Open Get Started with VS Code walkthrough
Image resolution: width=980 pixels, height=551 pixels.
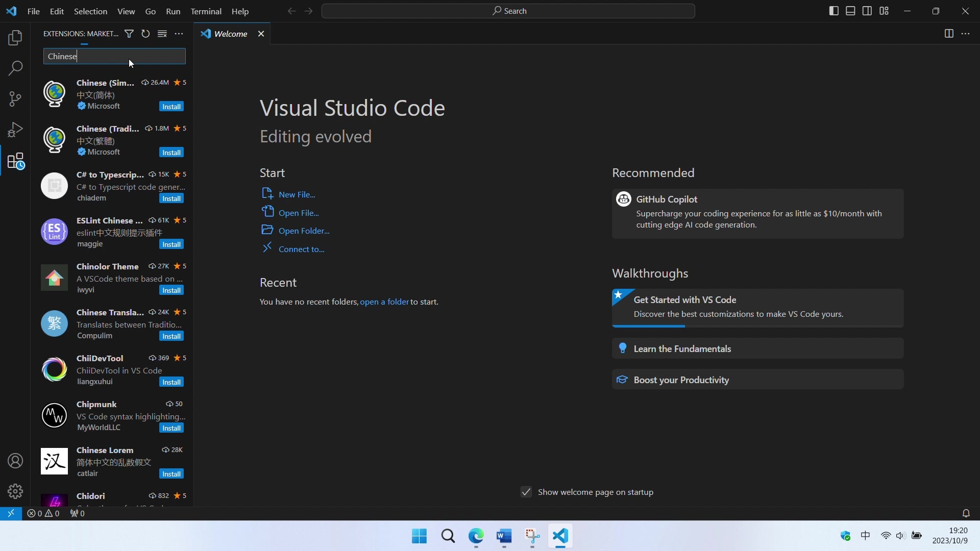tap(757, 308)
